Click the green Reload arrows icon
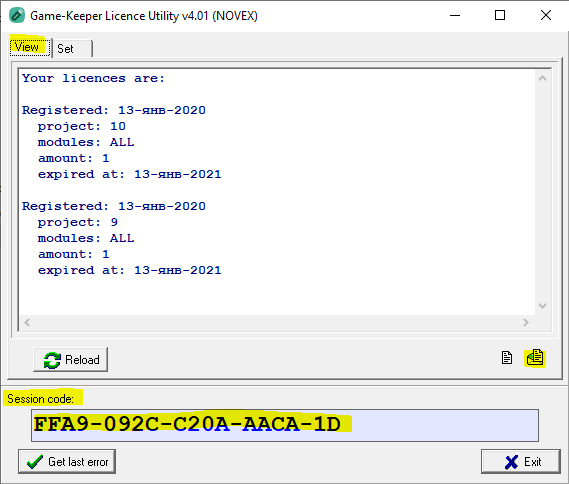 click(x=52, y=360)
